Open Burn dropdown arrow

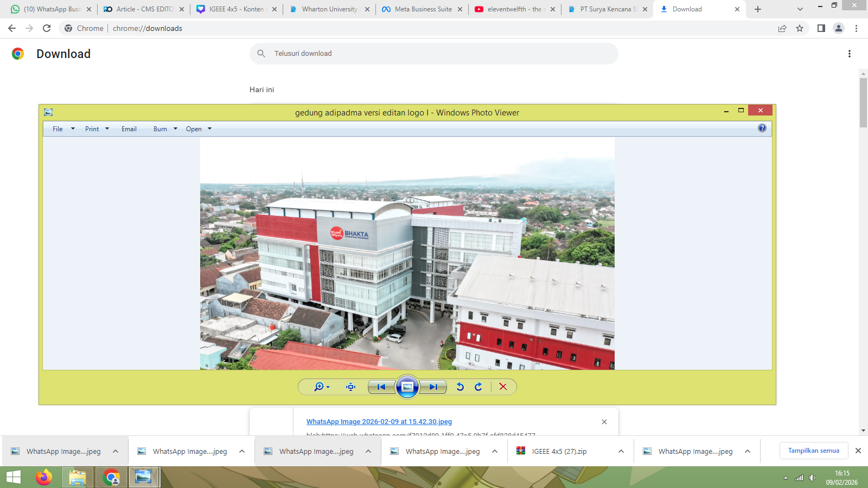(175, 129)
